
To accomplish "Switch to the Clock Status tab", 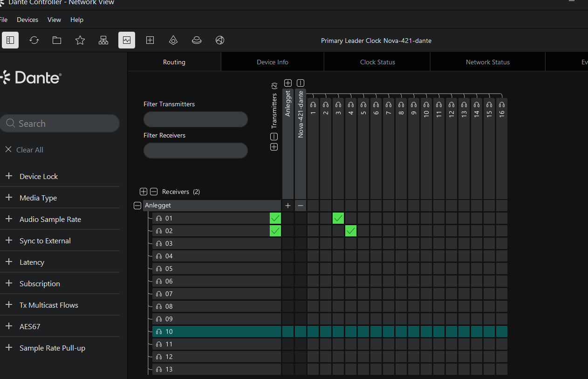I will coord(377,62).
